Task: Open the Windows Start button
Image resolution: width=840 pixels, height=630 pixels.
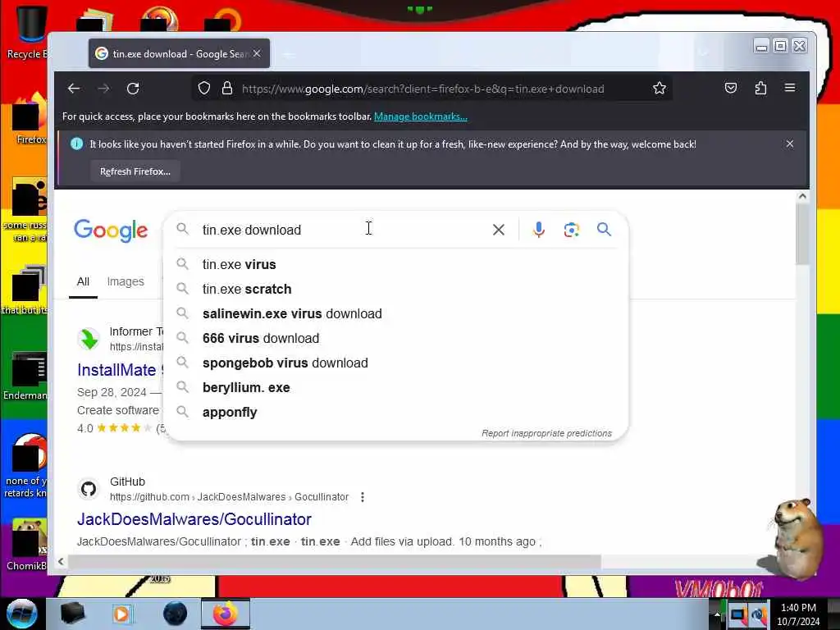Action: point(21,614)
